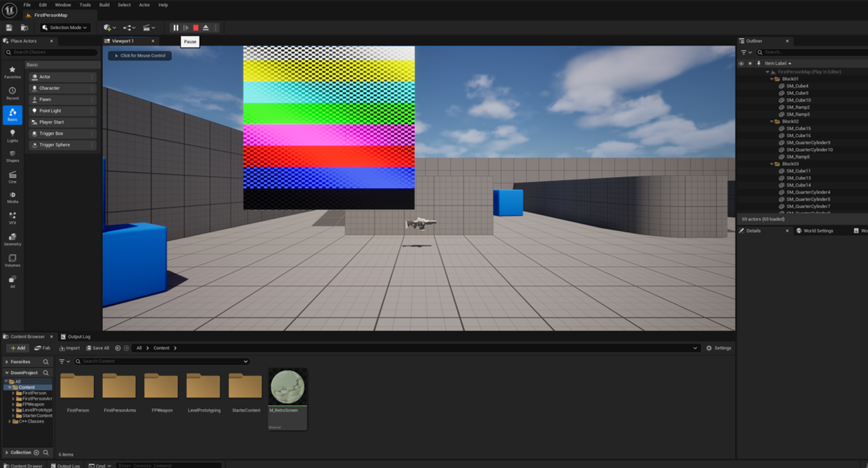
Task: Open the Cinematics toolbar dropdown
Action: click(149, 28)
